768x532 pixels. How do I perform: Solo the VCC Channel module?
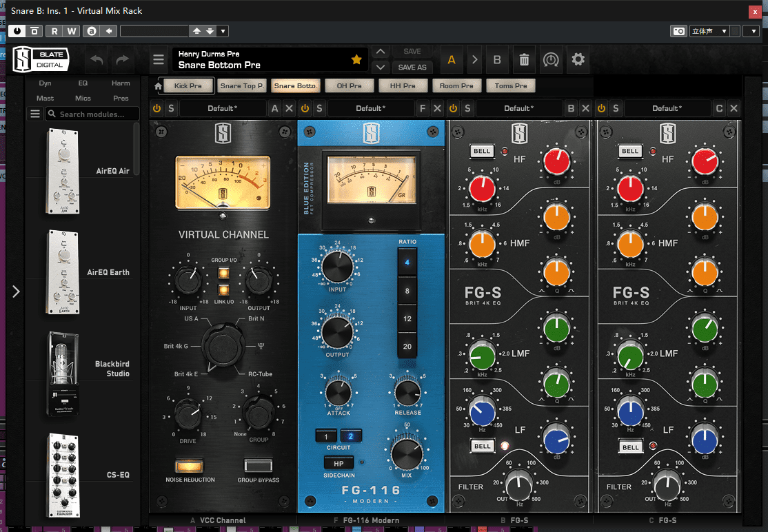(171, 108)
